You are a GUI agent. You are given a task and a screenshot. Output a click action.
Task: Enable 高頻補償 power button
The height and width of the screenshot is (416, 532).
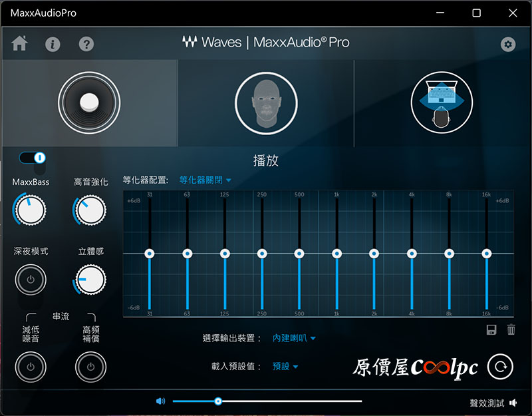coord(90,367)
